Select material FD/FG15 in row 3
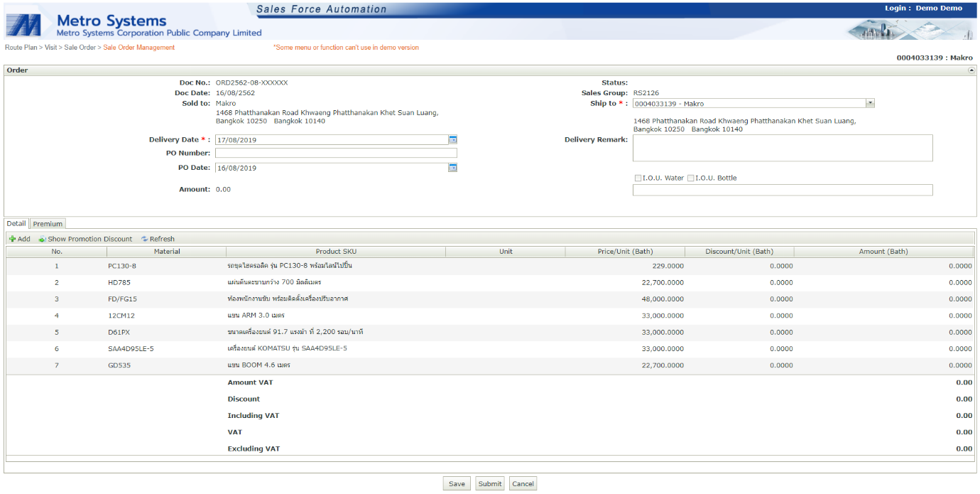Viewport: 980px width, 494px height. [x=123, y=299]
